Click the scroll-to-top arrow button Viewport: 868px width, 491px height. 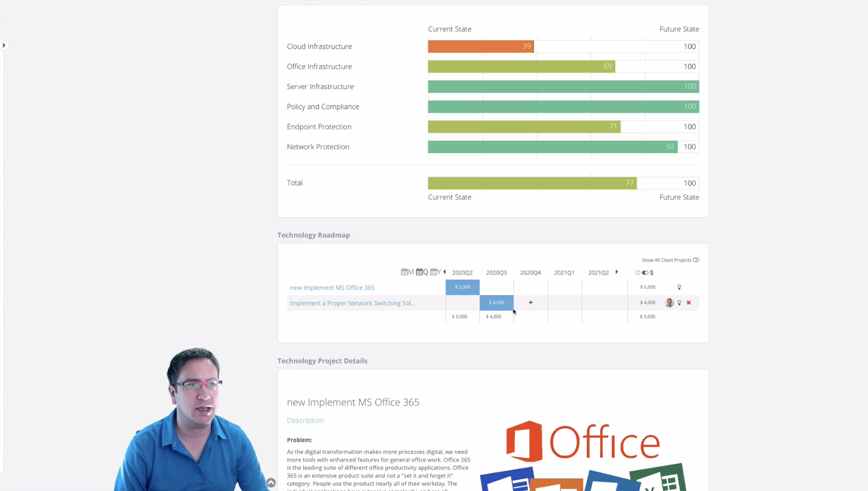271,482
